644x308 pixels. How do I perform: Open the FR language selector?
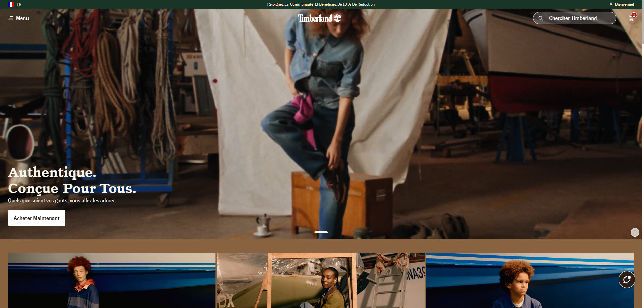tap(19, 4)
